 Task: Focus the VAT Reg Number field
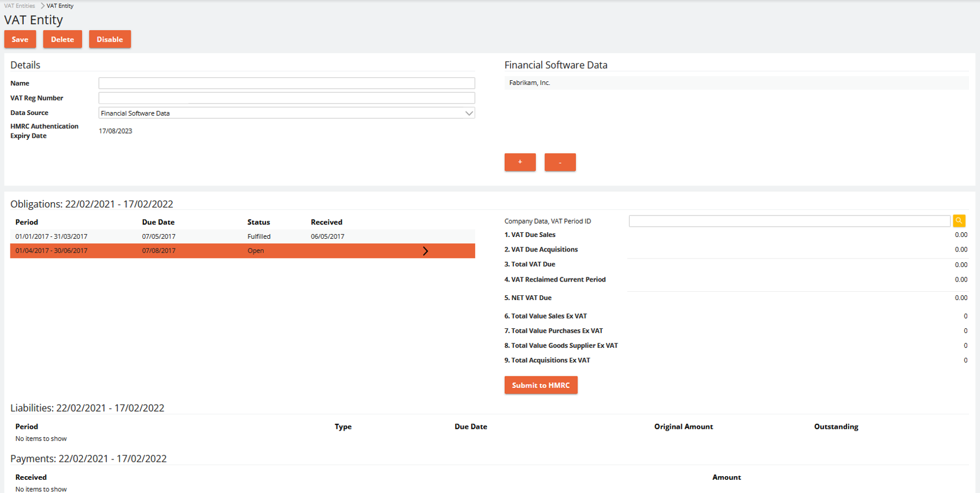point(286,98)
